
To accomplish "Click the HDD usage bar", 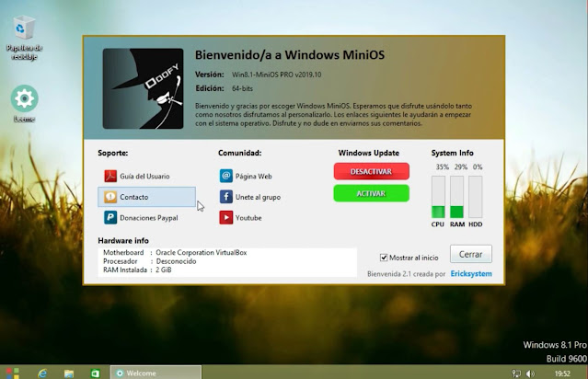I will [x=475, y=197].
